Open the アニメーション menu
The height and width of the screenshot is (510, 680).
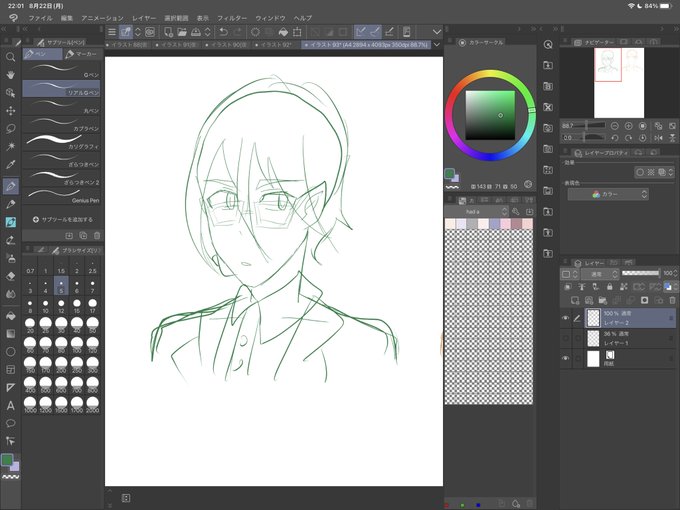(x=102, y=18)
